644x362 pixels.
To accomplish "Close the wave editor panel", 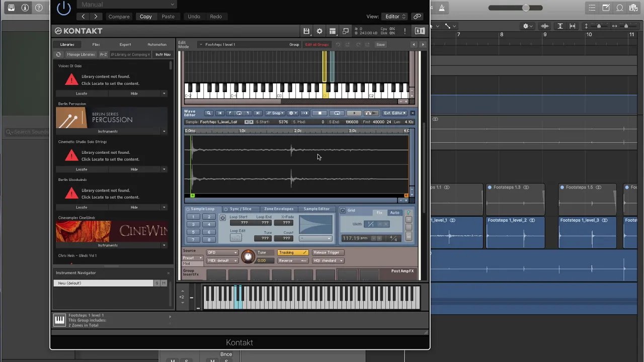I will point(413,113).
